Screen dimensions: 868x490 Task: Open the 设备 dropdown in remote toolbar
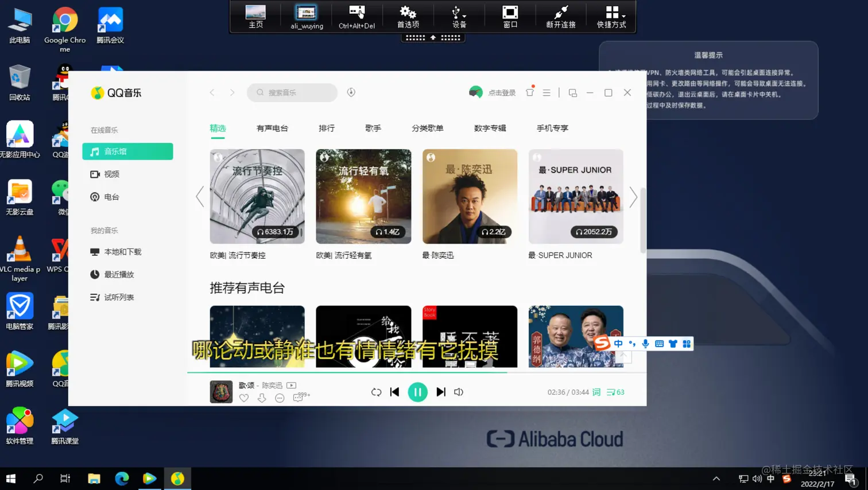point(459,17)
